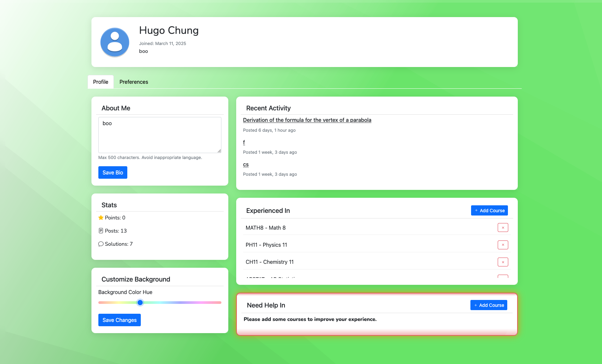The height and width of the screenshot is (364, 602).
Task: Remove PH11 - Physics 11 course
Action: pos(503,245)
